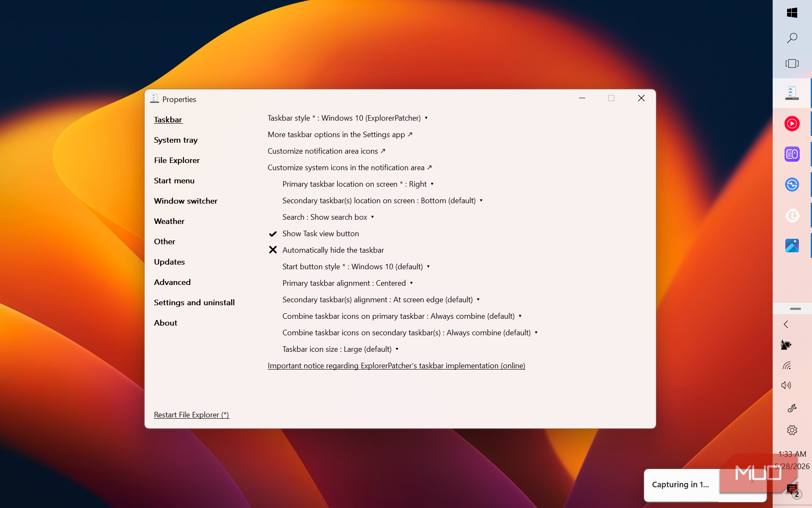Open the Photos app taskbar icon
The image size is (812, 508).
pyautogui.click(x=792, y=246)
